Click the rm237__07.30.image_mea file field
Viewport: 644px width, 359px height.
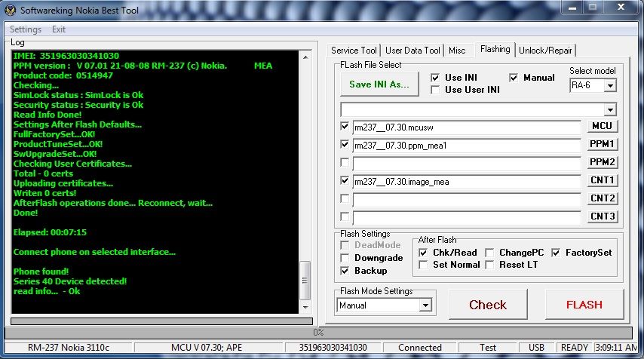pyautogui.click(x=467, y=182)
